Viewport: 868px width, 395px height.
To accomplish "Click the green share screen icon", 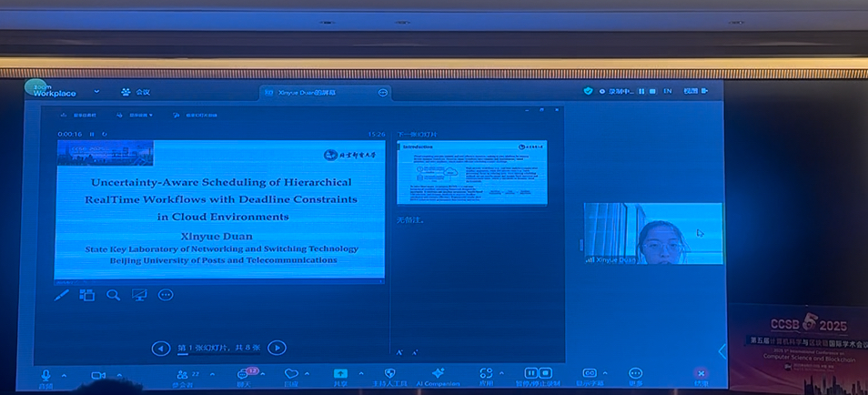I will (x=340, y=374).
